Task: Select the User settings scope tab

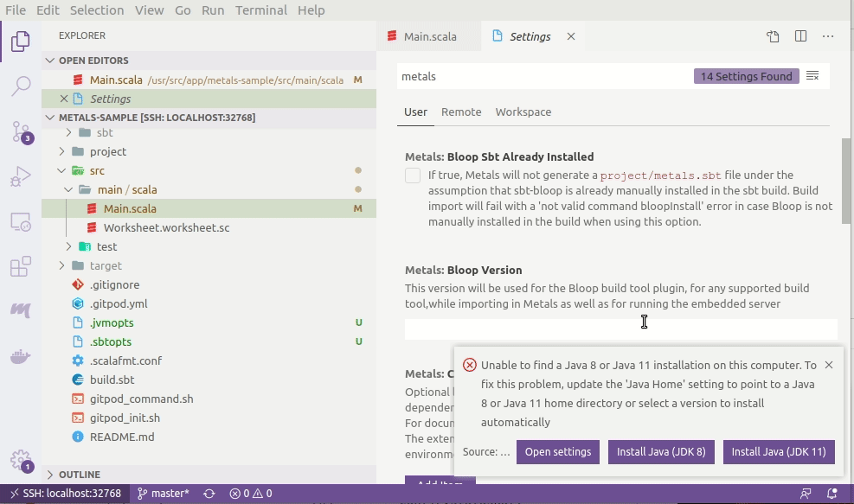Action: (x=415, y=112)
